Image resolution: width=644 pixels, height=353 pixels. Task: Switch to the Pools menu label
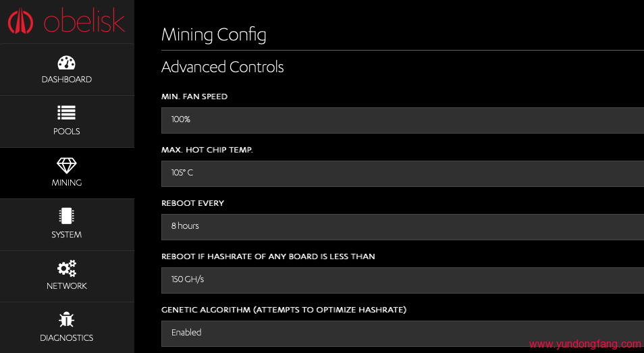(x=67, y=132)
